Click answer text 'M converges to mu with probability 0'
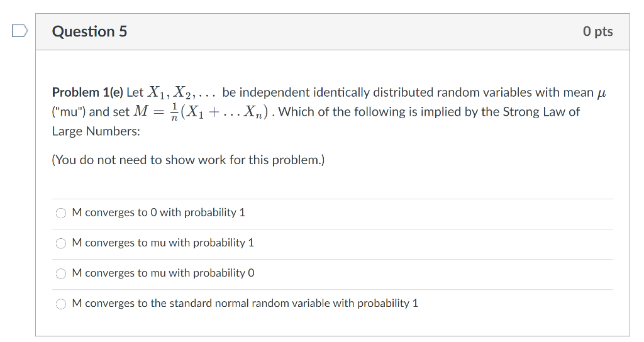 (163, 273)
